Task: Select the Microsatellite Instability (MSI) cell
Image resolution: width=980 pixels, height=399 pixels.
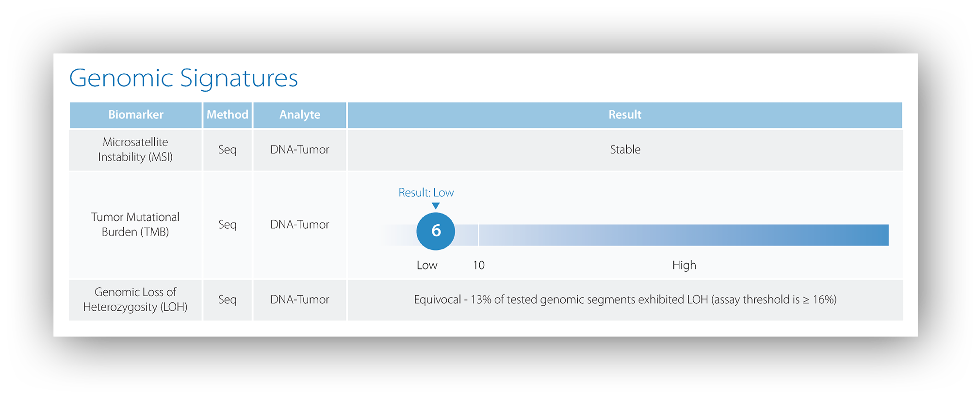Action: 135,150
